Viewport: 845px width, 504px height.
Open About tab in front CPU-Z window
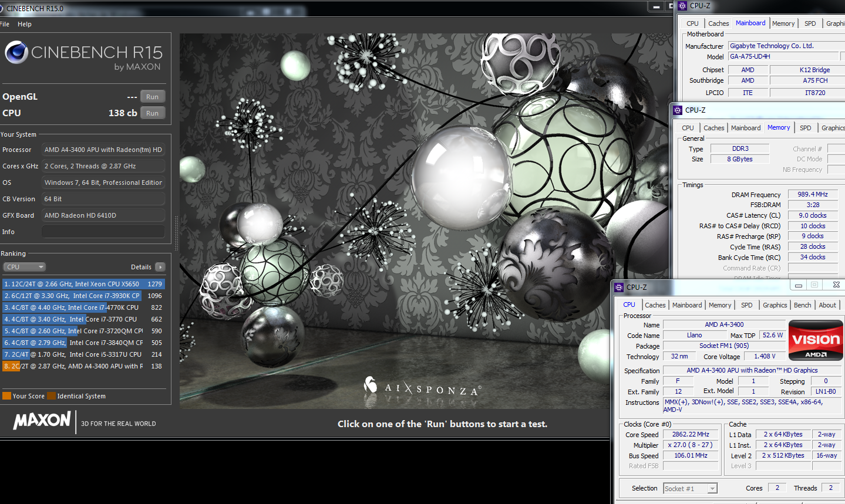(x=827, y=305)
